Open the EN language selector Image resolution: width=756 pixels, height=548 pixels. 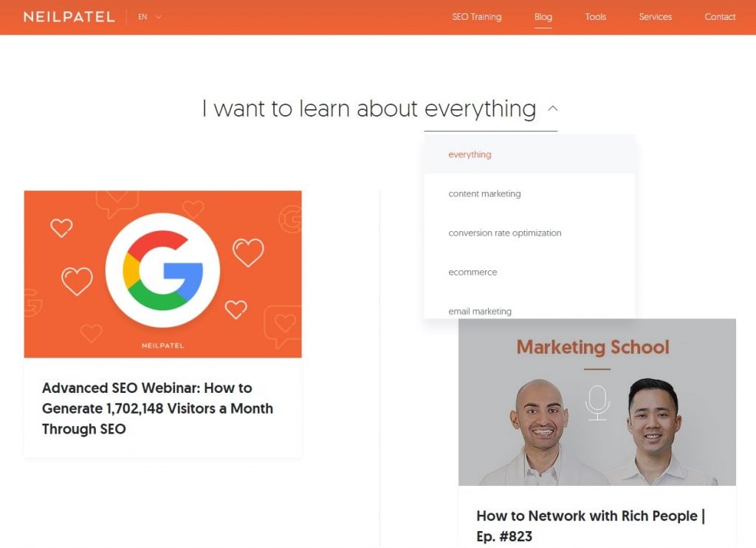[149, 17]
